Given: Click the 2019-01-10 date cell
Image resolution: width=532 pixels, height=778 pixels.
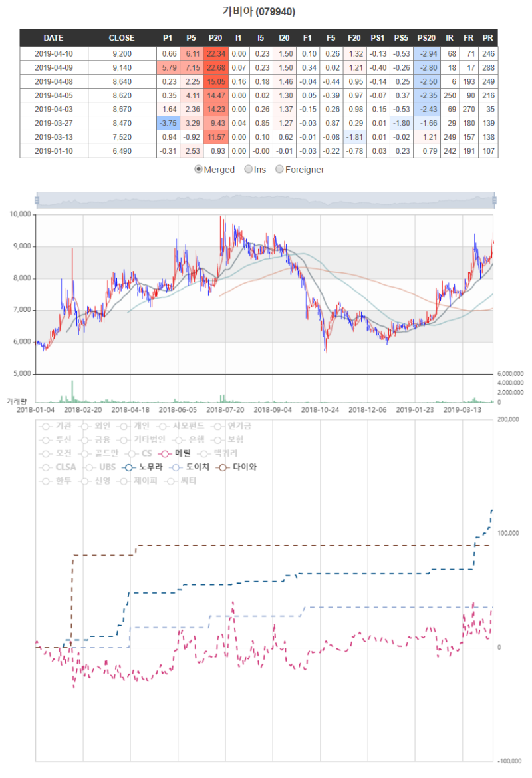Looking at the screenshot, I should 54,151.
